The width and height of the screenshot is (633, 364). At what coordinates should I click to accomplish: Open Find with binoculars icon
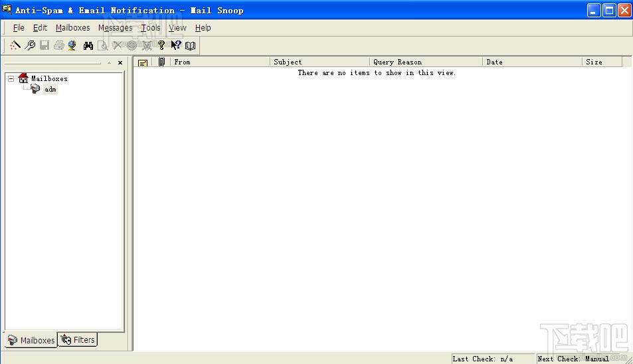pyautogui.click(x=88, y=45)
